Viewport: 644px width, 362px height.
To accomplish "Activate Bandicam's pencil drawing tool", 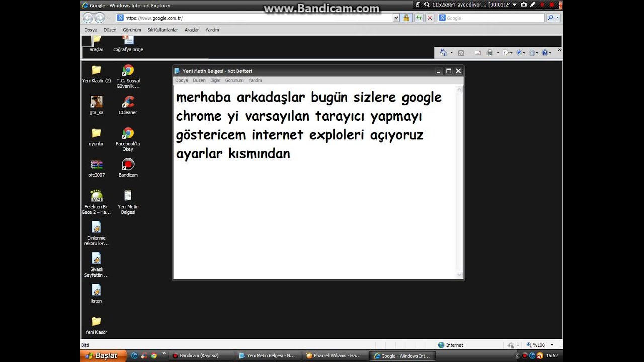I will point(533,5).
